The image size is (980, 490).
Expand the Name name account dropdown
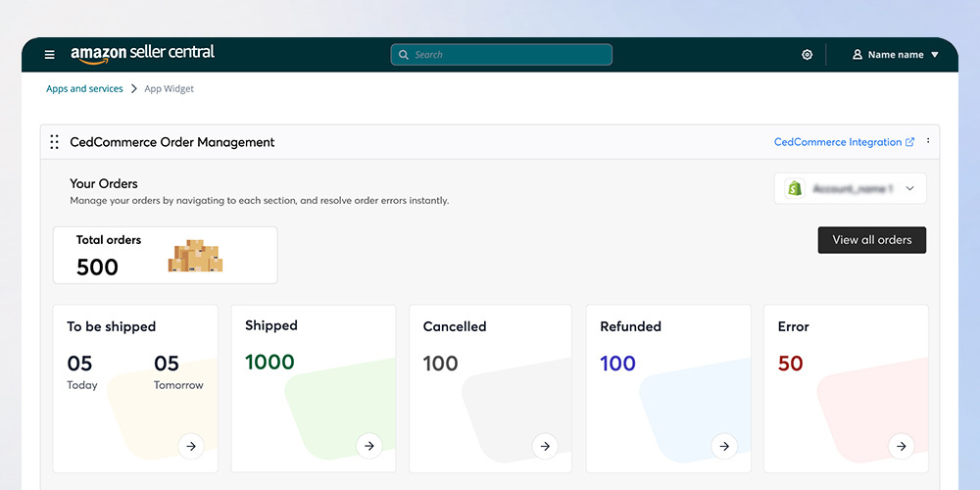click(935, 55)
